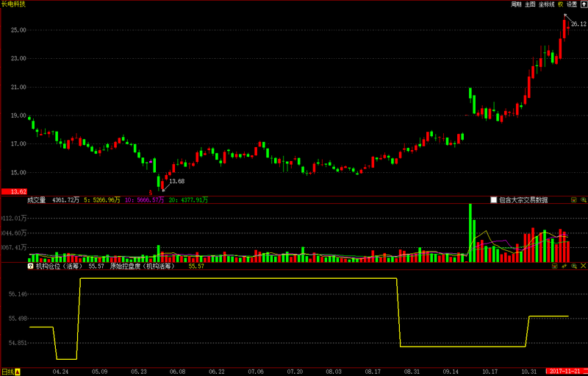Open the 周期 period menu
Image resolution: width=588 pixels, height=376 pixels.
(x=517, y=4)
